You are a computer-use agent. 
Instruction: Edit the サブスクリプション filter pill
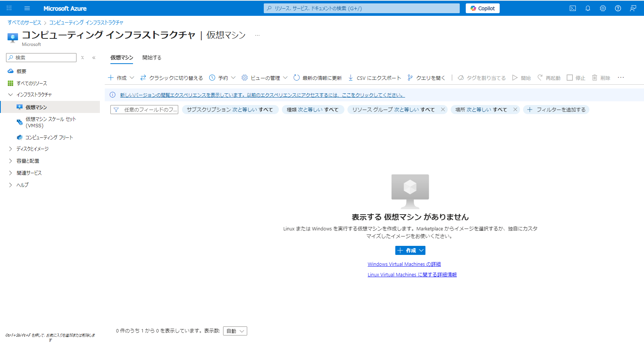pyautogui.click(x=230, y=110)
